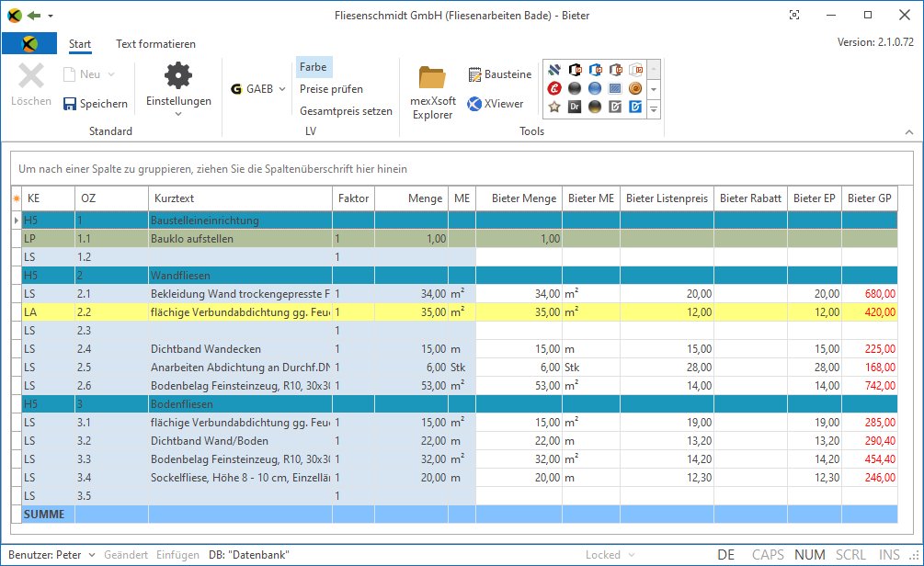Viewport: 924px width, 566px height.
Task: Click Gesamtpreis setzen
Action: [346, 111]
